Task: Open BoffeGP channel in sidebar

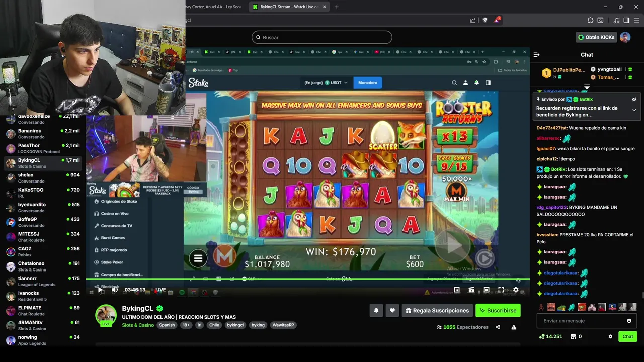Action: [x=43, y=222]
